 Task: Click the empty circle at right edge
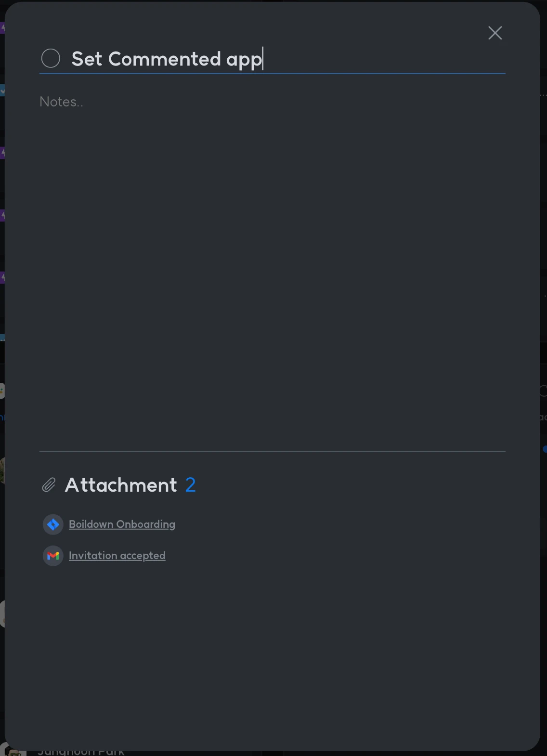tap(543, 391)
